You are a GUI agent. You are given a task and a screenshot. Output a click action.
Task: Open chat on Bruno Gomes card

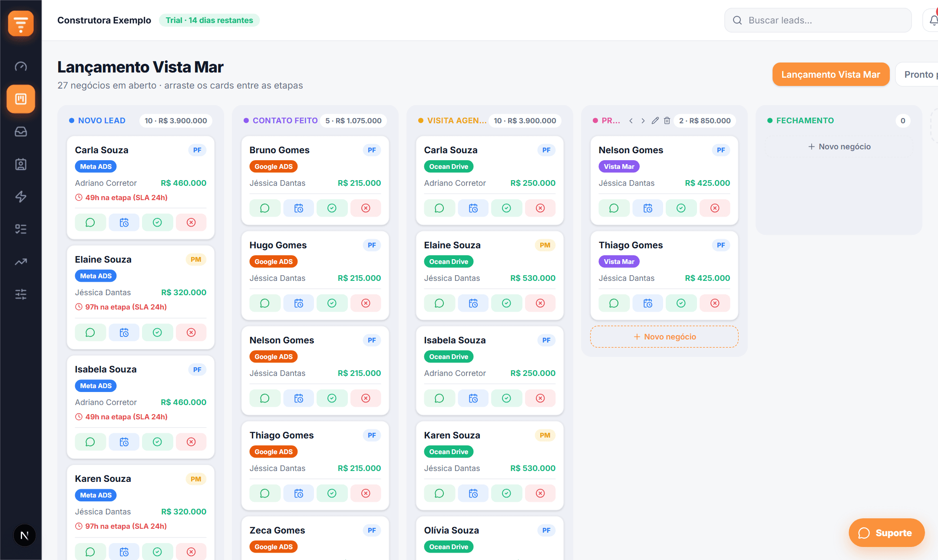coord(265,208)
